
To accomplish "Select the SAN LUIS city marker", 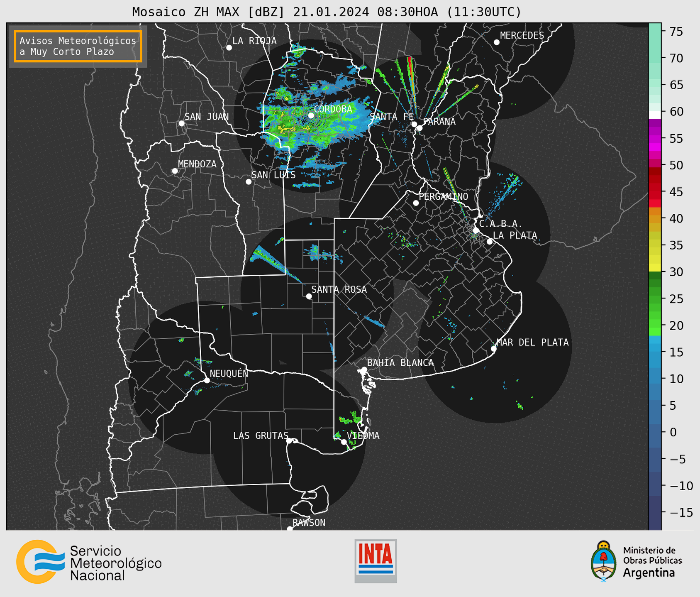I will [249, 182].
